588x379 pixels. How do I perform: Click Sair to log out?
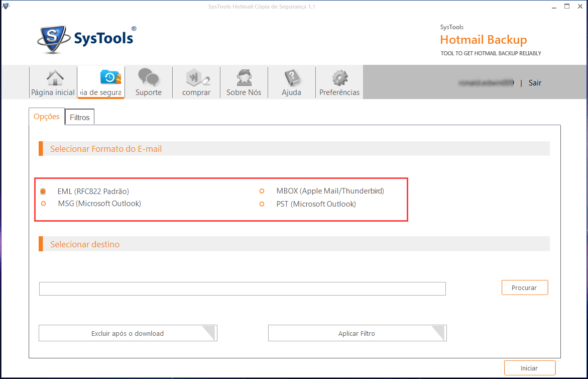point(535,83)
